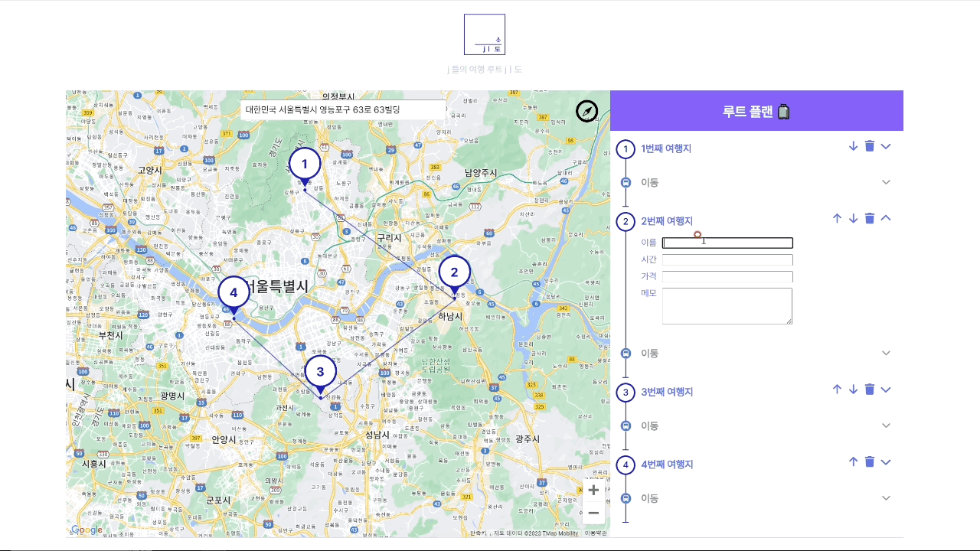Viewport: 980px width, 551px height.
Task: Click the 메모 memo text area
Action: click(x=727, y=306)
